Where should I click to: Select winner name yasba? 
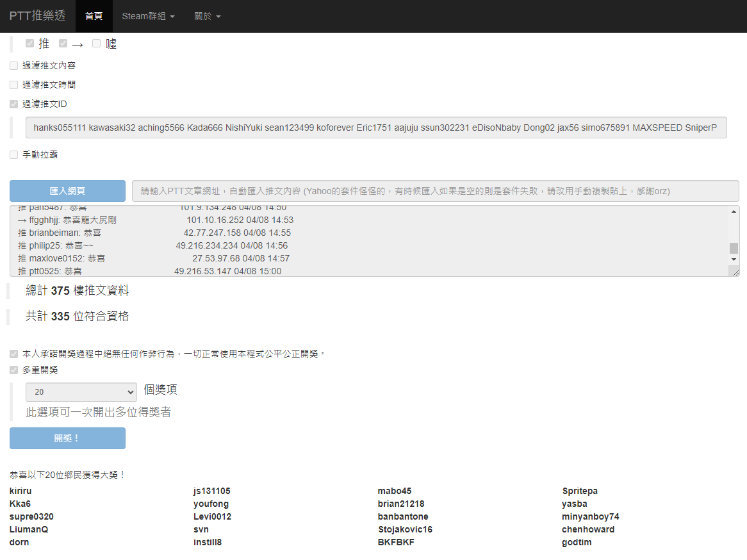coord(575,504)
